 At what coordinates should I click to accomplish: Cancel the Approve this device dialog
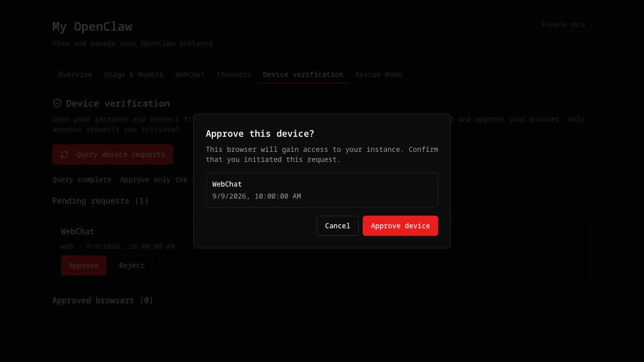[338, 226]
